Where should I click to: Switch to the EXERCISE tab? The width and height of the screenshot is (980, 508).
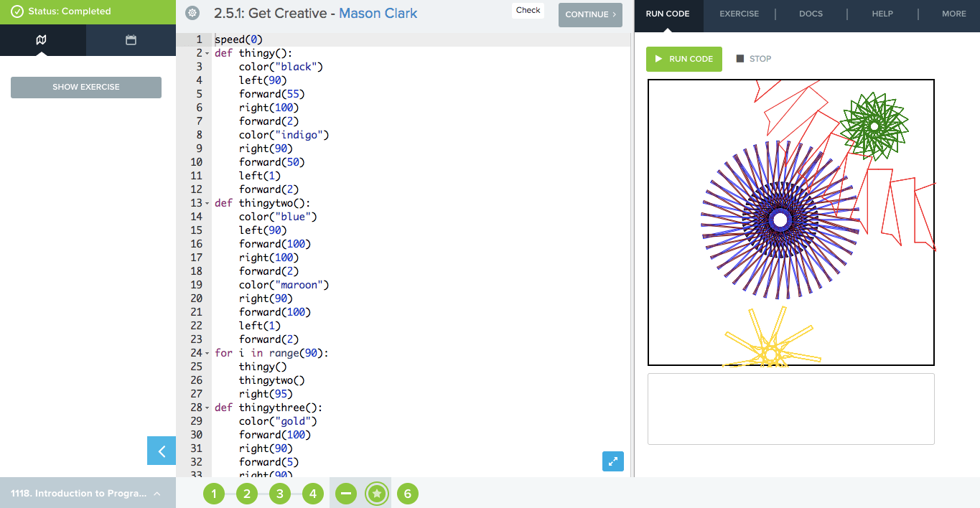pos(739,13)
